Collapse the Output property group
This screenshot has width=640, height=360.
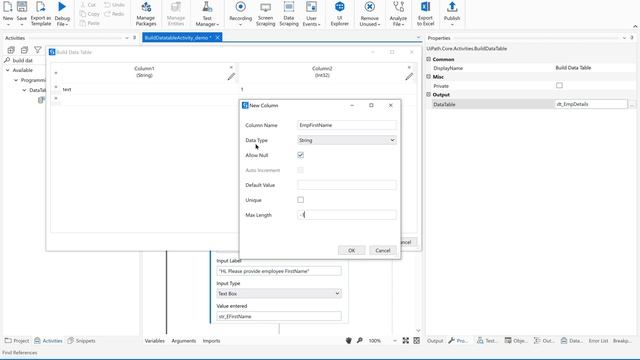coord(429,94)
